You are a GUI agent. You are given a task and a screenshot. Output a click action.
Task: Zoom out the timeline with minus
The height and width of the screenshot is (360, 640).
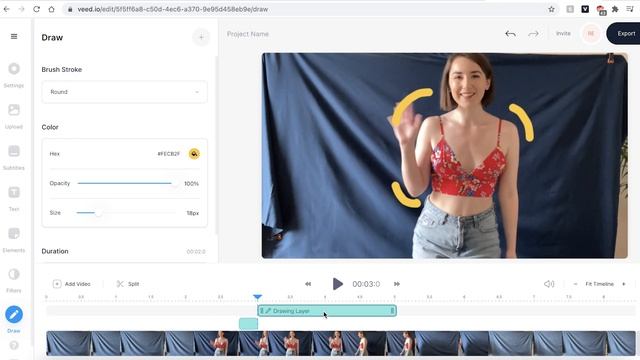point(575,284)
